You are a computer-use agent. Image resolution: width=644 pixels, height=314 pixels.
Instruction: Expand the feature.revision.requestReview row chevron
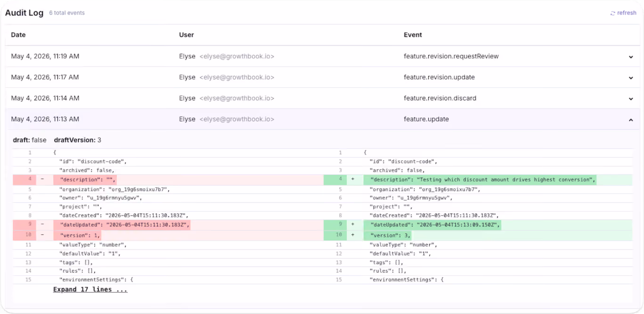click(631, 57)
